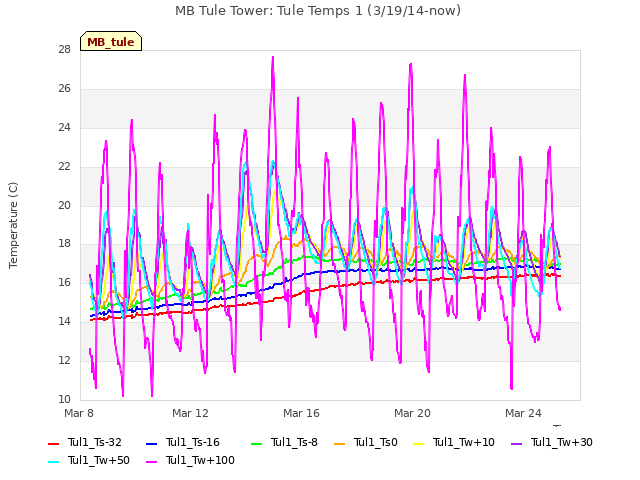Click the red Tul1_Ts-32 legend swatch
Viewport: 640px width, 480px height.
(54, 443)
